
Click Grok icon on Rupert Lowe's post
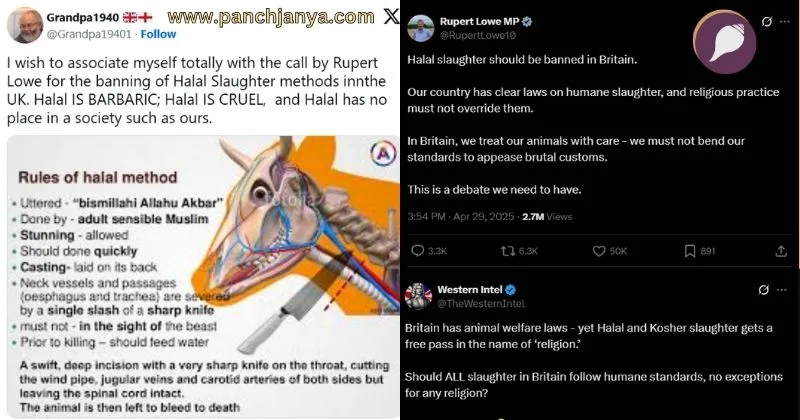tap(766, 21)
